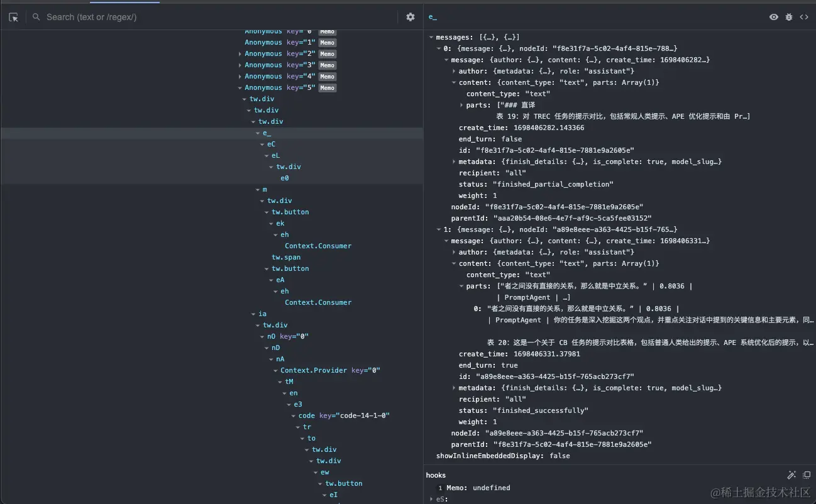Click id "a89e8eee-a363-4425-b15f-765acb273cf7" value
The image size is (816, 504).
point(555,377)
